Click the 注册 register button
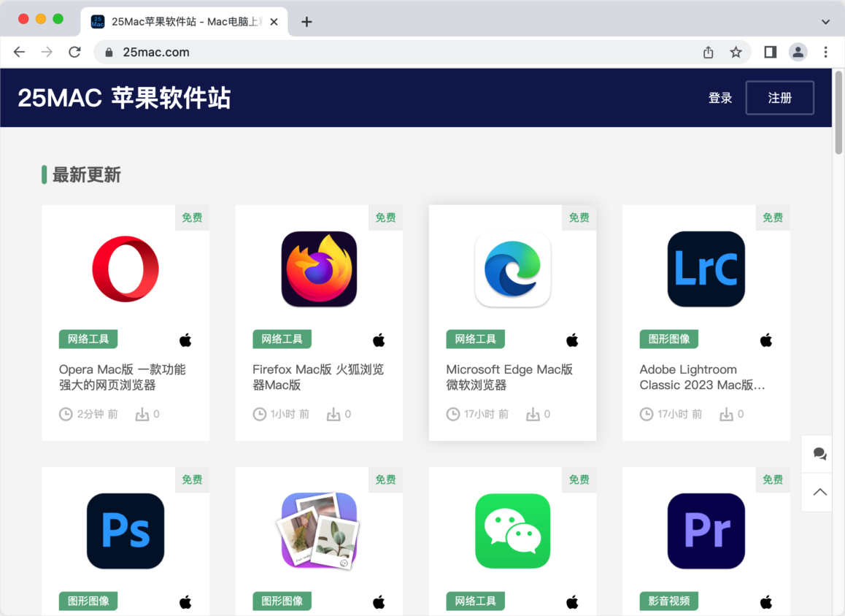845x616 pixels. tap(779, 98)
